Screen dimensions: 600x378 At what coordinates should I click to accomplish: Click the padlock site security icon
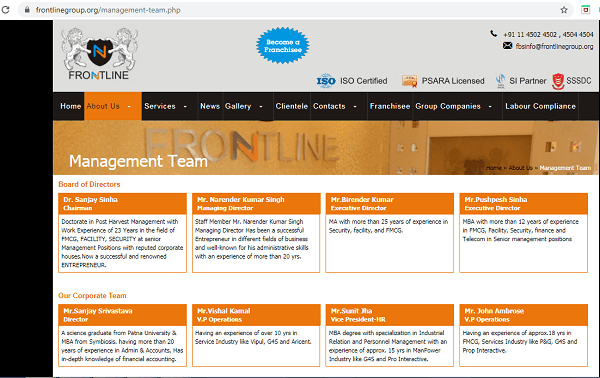27,10
